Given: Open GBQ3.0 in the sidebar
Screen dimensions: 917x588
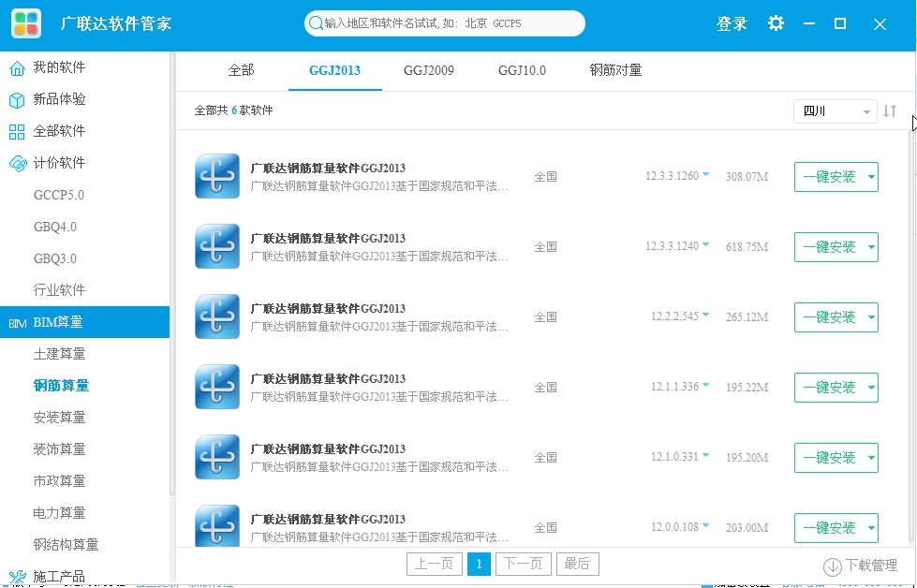Looking at the screenshot, I should [55, 258].
